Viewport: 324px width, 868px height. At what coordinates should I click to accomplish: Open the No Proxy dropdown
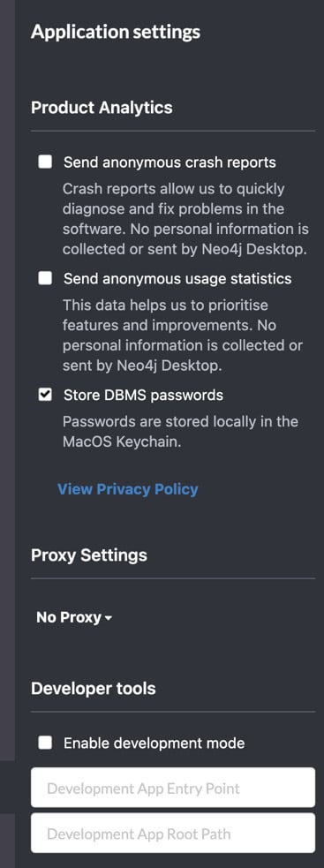74,617
